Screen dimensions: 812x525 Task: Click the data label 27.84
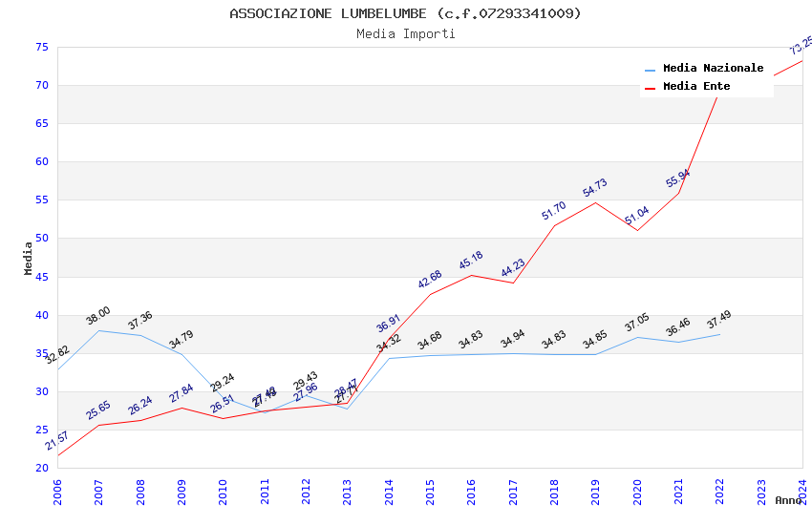[182, 393]
